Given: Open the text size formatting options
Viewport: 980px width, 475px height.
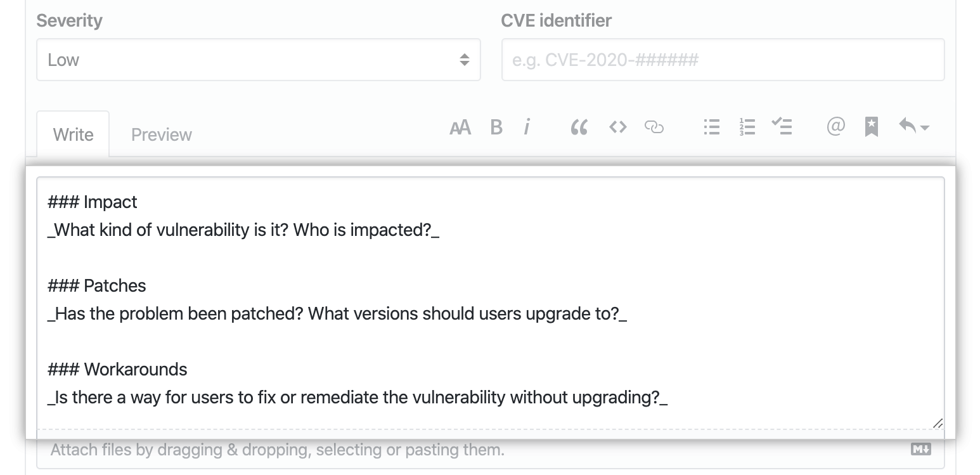Looking at the screenshot, I should (460, 127).
